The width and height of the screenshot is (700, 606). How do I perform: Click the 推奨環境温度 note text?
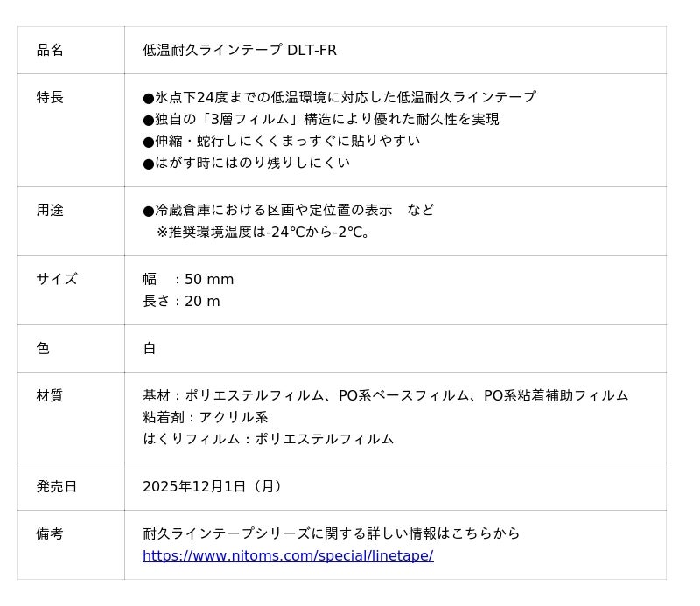pos(265,232)
